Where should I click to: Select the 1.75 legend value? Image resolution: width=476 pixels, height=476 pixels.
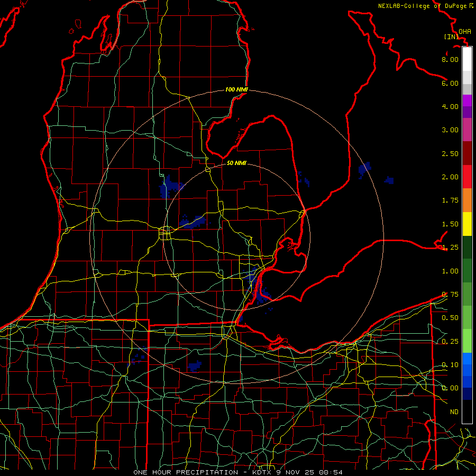[450, 200]
